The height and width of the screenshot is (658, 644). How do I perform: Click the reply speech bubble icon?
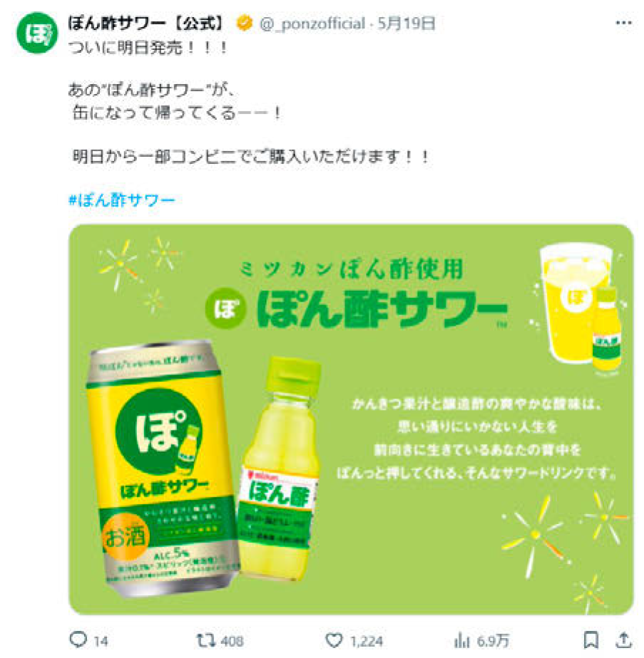78,639
